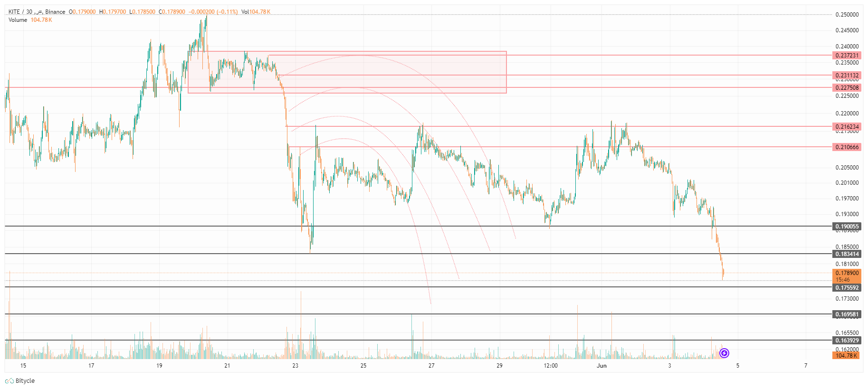Click the date label 3 on the time axis

pos(669,366)
